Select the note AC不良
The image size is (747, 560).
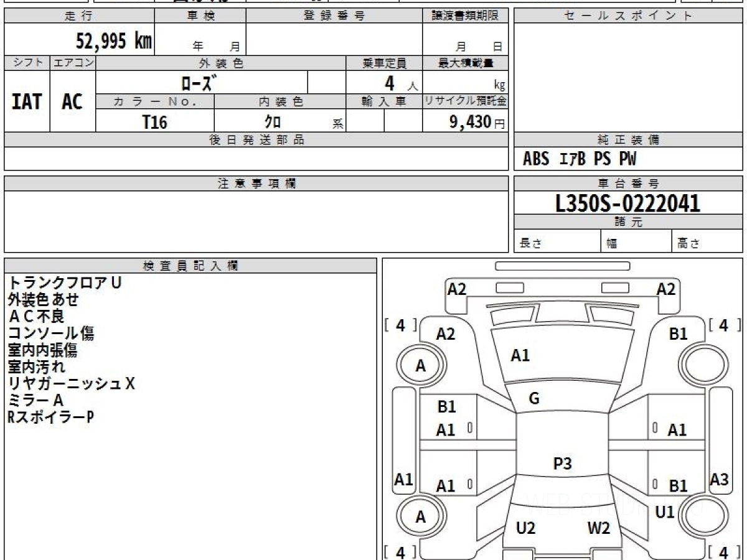pos(36,316)
